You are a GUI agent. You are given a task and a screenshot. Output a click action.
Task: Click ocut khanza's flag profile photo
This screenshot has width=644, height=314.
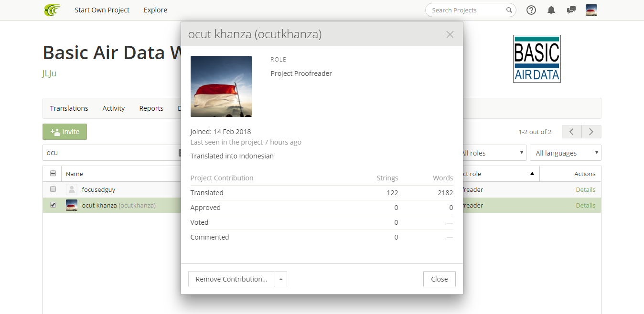point(221,86)
